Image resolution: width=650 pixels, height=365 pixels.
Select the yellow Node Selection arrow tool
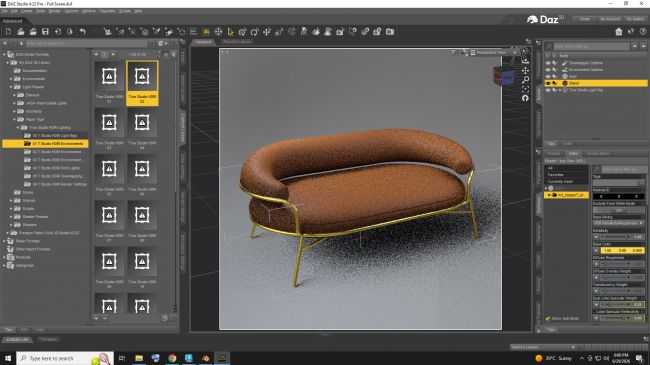point(230,32)
